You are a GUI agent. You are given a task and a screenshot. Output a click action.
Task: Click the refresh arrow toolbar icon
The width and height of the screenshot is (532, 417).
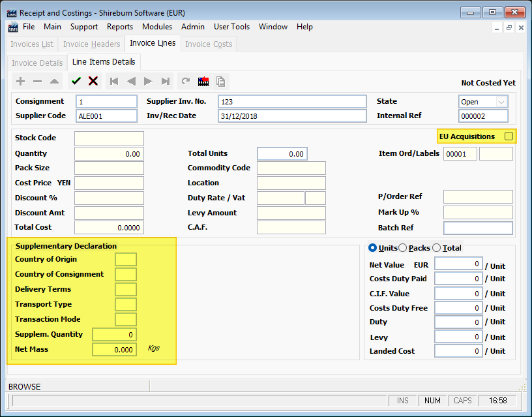pos(186,81)
